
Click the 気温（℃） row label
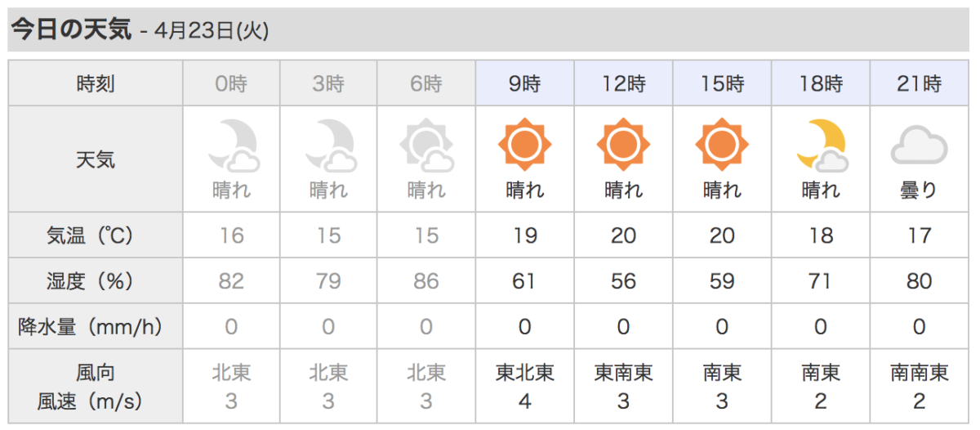click(96, 236)
